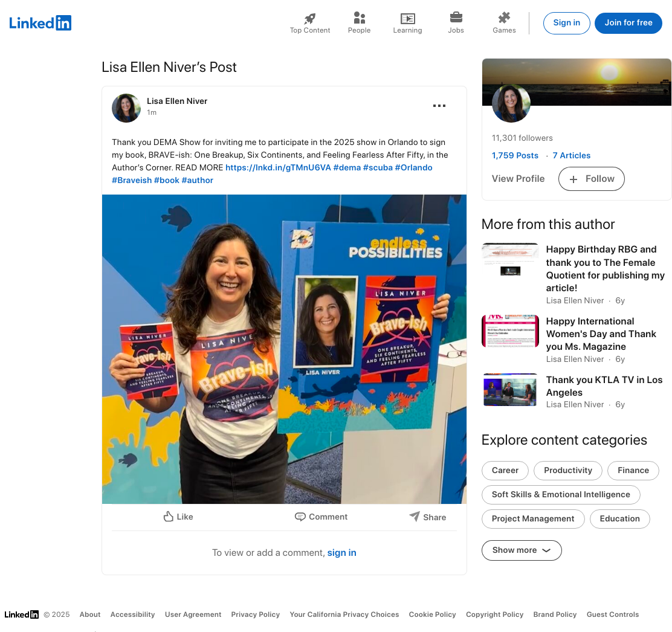This screenshot has height=632, width=672.
Task: Click sign in link to comment
Action: coord(341,553)
